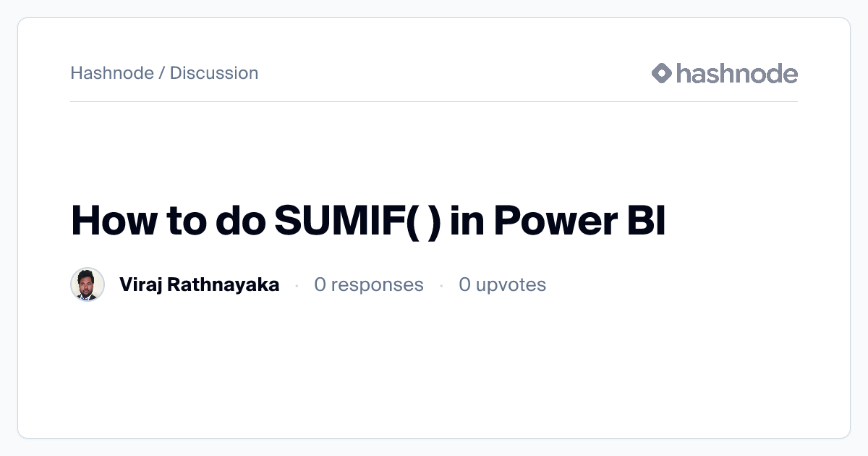The height and width of the screenshot is (456, 868).
Task: Click the Hashnode diamond logo icon
Action: 662,73
